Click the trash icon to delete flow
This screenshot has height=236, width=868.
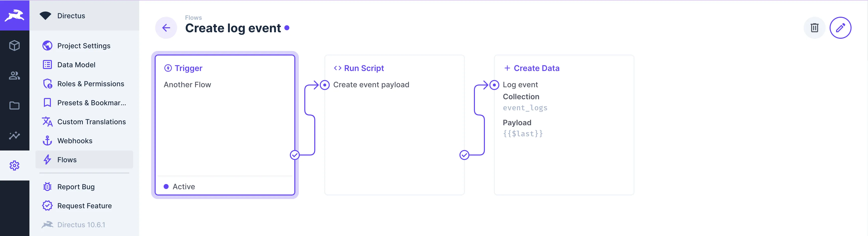point(815,28)
